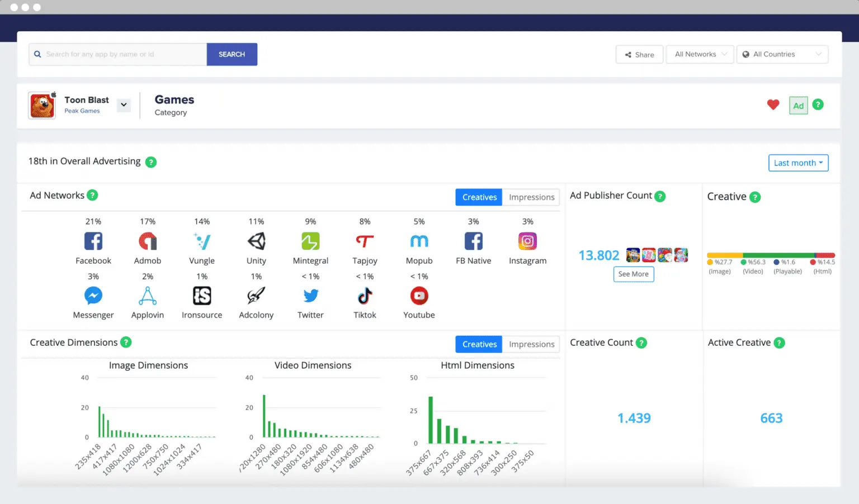The width and height of the screenshot is (859, 504).
Task: Click the Tapjoy network icon
Action: 365,241
